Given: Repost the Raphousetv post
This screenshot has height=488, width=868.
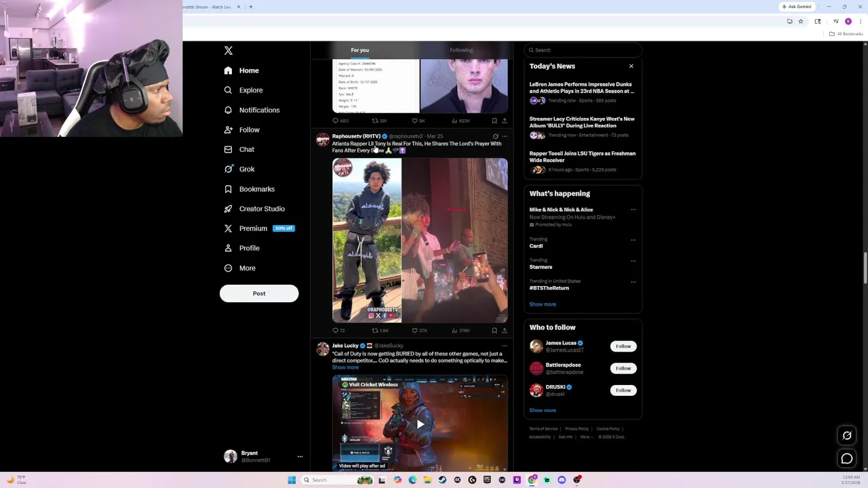Looking at the screenshot, I should (x=380, y=331).
